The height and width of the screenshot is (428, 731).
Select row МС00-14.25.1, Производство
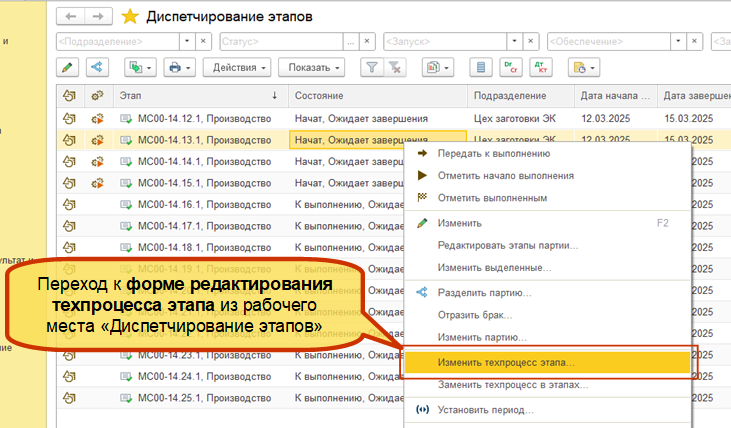[204, 398]
